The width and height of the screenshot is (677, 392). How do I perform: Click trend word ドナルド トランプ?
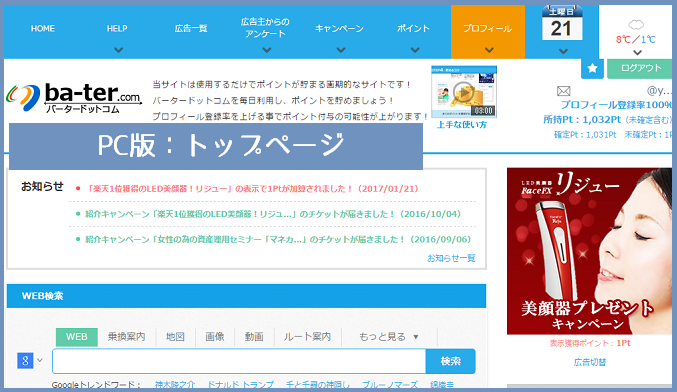tap(240, 384)
